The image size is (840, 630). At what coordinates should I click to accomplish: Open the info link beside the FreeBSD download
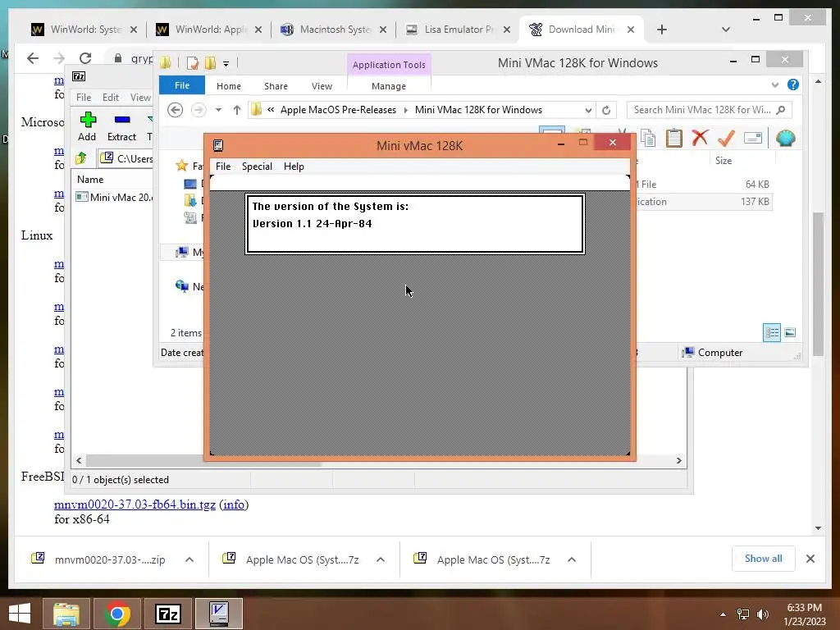(234, 504)
